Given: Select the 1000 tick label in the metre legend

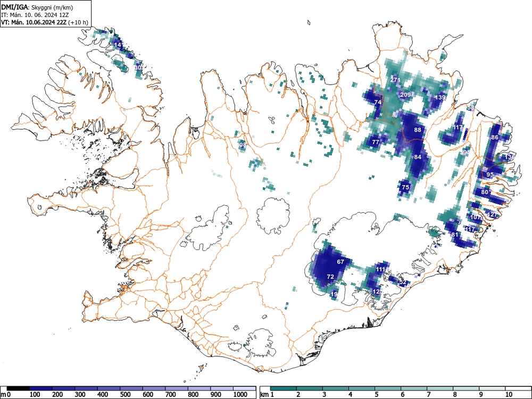Looking at the screenshot, I should pyautogui.click(x=240, y=395).
